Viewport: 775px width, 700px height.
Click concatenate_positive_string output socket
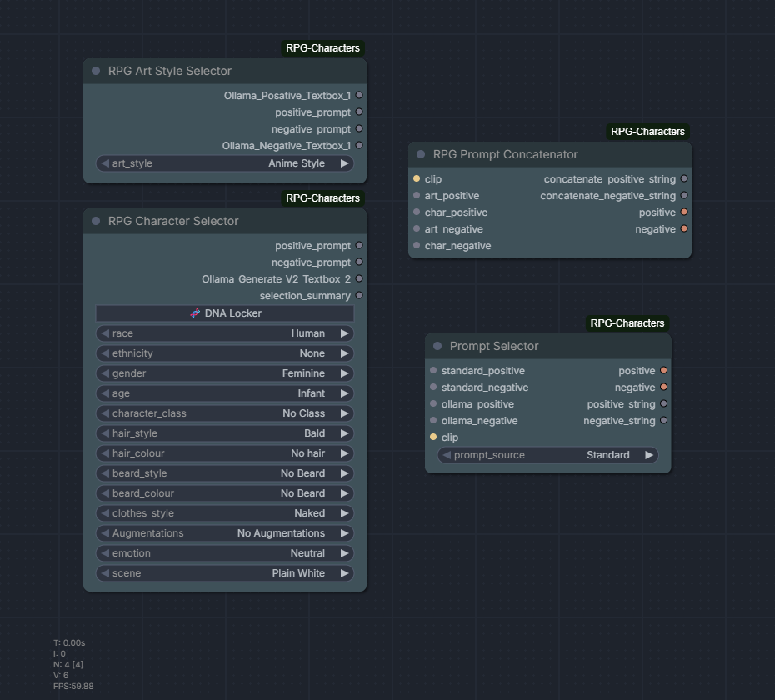point(684,178)
